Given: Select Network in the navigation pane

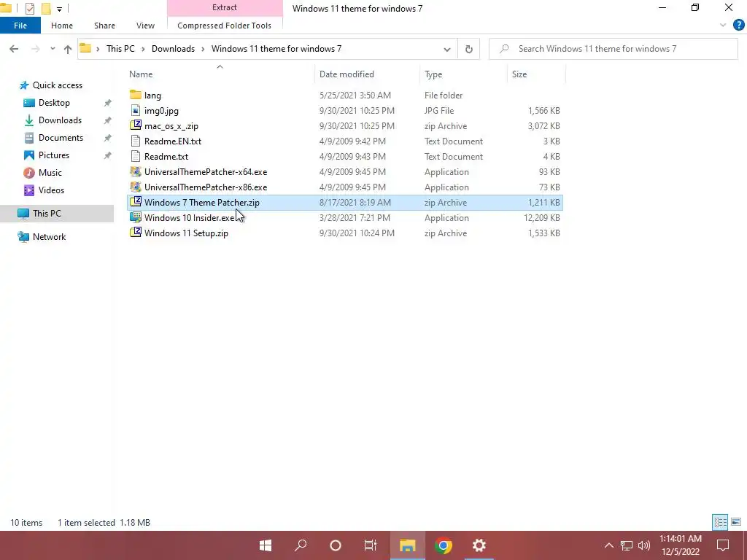Looking at the screenshot, I should [x=49, y=237].
